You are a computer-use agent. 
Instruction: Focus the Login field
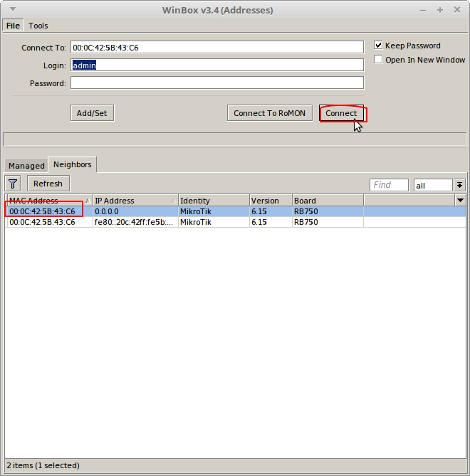[217, 65]
